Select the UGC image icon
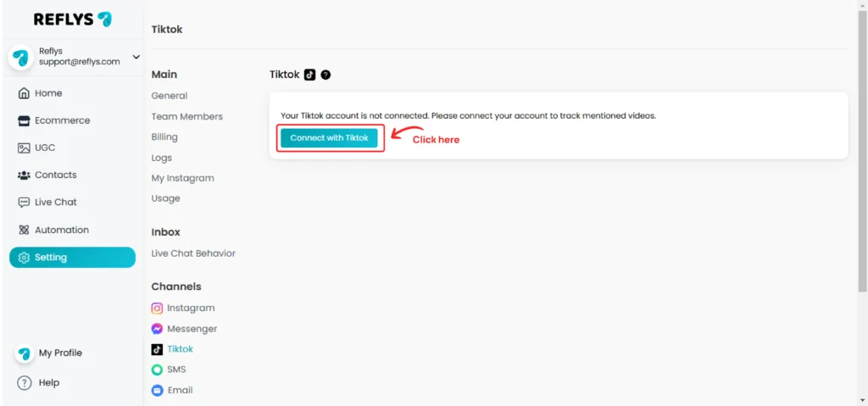This screenshot has height=406, width=868. pyautogui.click(x=24, y=147)
